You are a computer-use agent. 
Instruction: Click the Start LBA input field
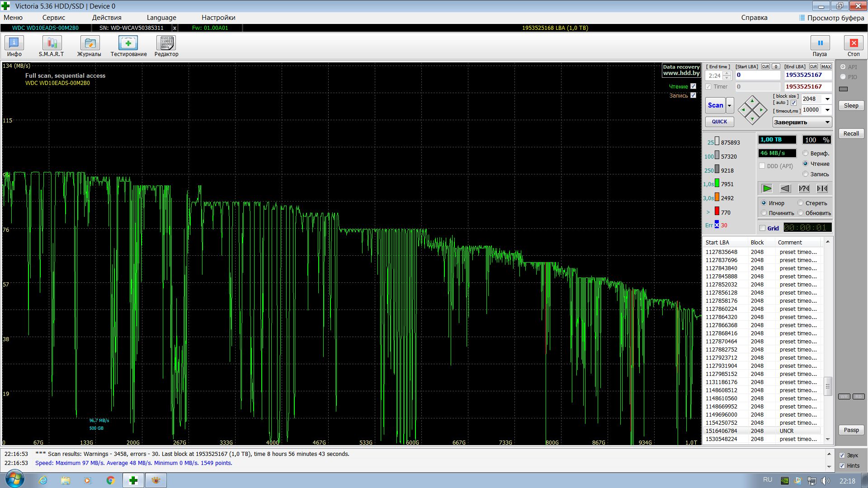[757, 75]
